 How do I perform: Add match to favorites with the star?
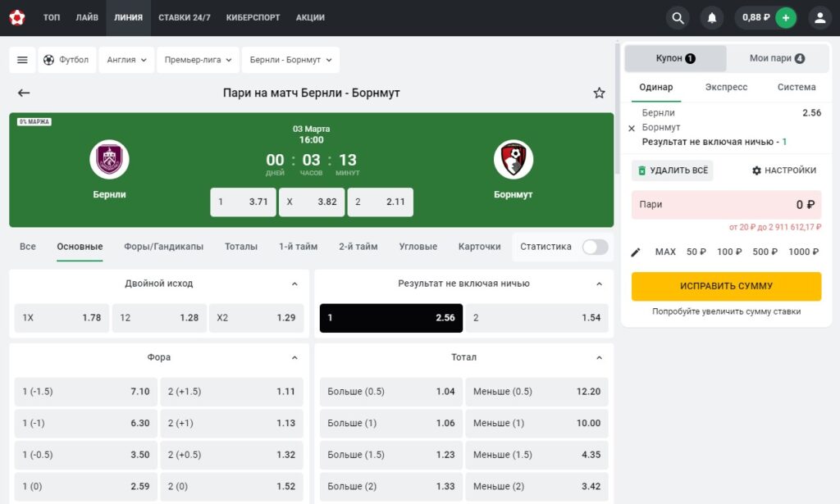[x=599, y=93]
